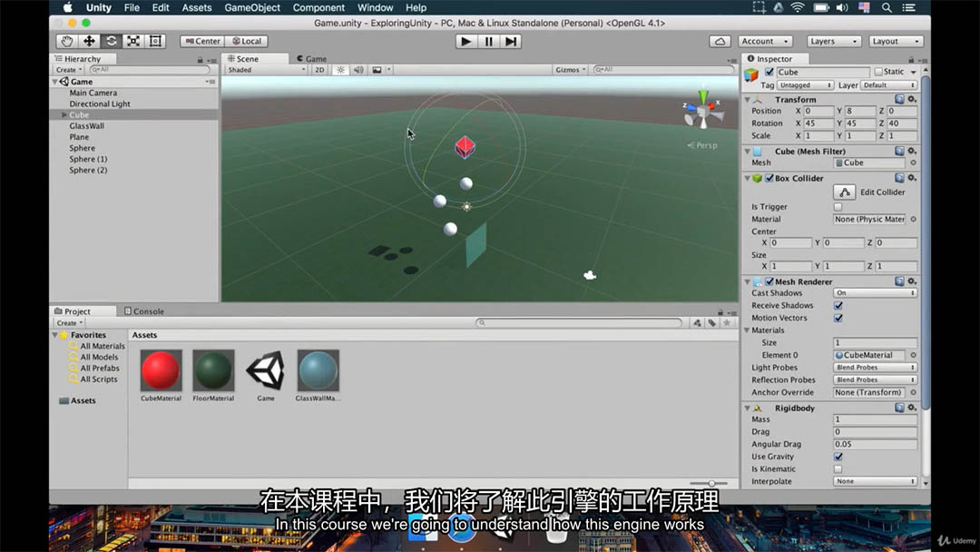The width and height of the screenshot is (980, 552).
Task: Toggle the Local handle button
Action: pos(247,41)
